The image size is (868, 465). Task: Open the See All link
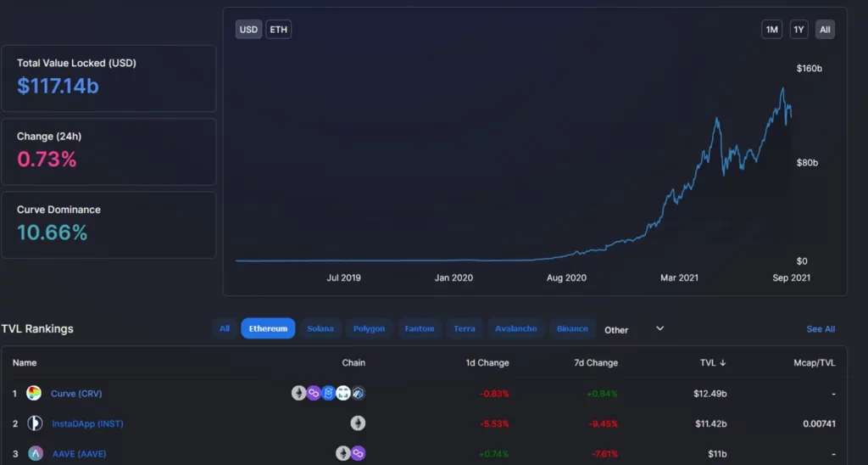coord(821,329)
